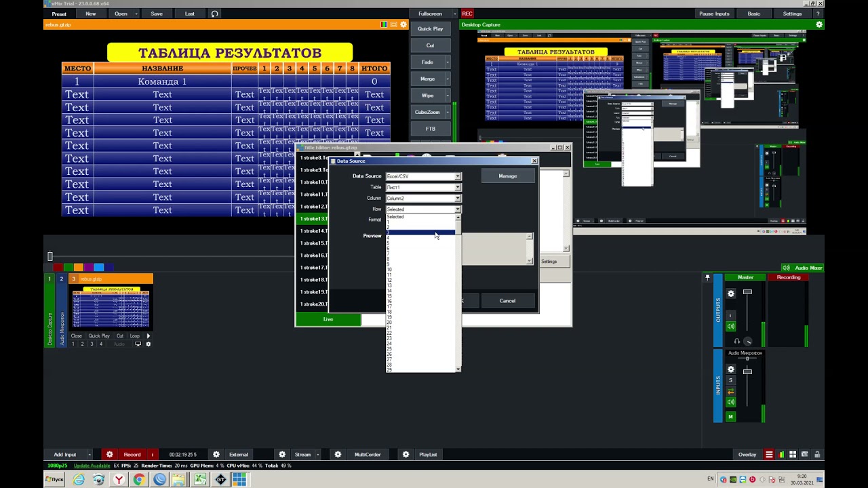This screenshot has height=488, width=868.
Task: Select the rebus.gtzip input thumbnail
Action: (112, 308)
